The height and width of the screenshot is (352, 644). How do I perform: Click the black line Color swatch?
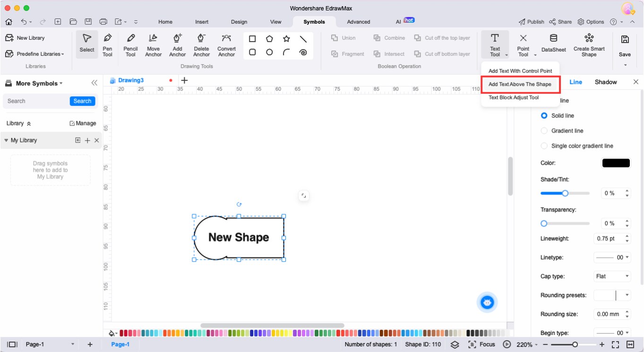[x=616, y=163]
